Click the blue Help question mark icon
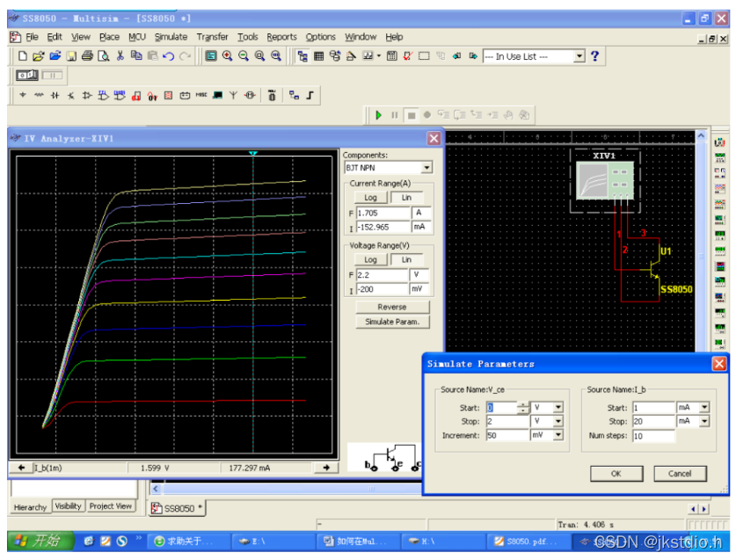736x560 pixels. (595, 56)
